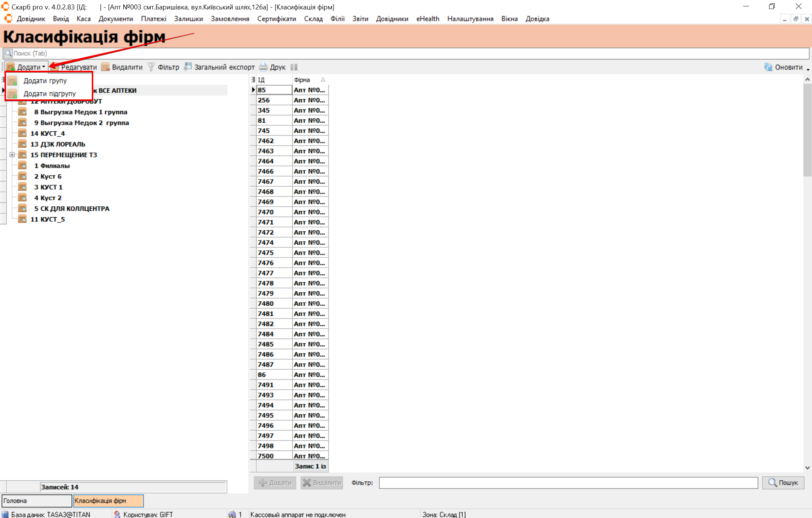Click the Filter funnel icon in toolbar

coord(151,67)
